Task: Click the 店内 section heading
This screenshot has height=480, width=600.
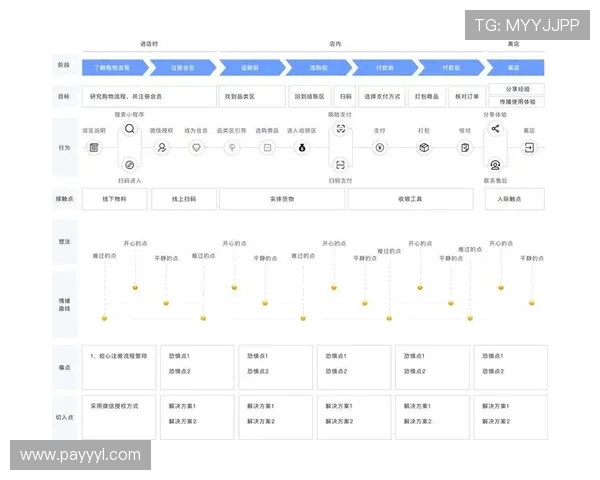Action: point(335,44)
